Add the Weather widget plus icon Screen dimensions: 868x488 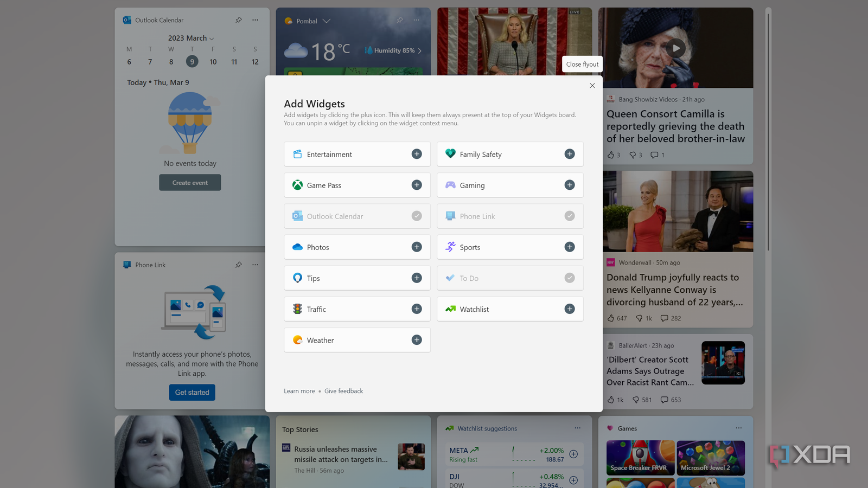pyautogui.click(x=417, y=339)
